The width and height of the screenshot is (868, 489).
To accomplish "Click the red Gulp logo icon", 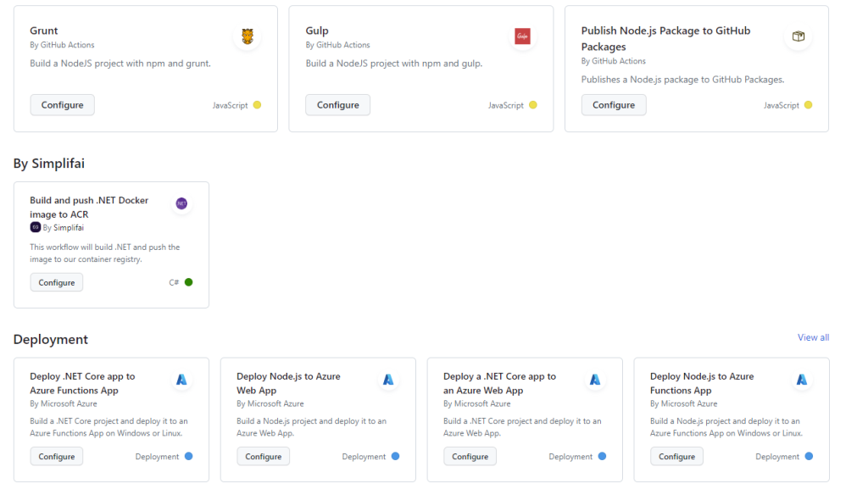I will 522,36.
